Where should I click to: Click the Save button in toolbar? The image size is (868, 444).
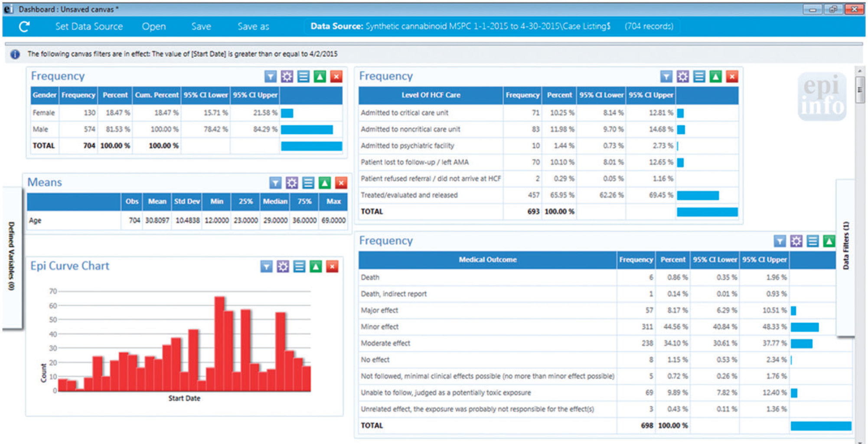click(x=201, y=26)
